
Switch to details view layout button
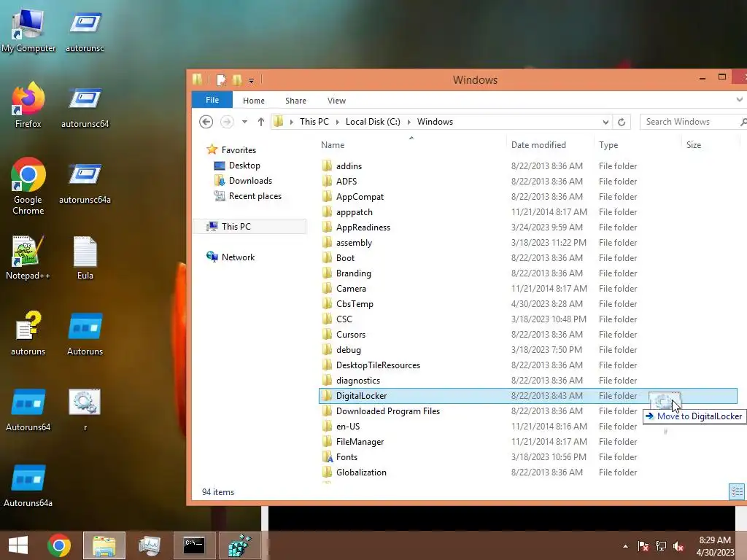tap(737, 492)
